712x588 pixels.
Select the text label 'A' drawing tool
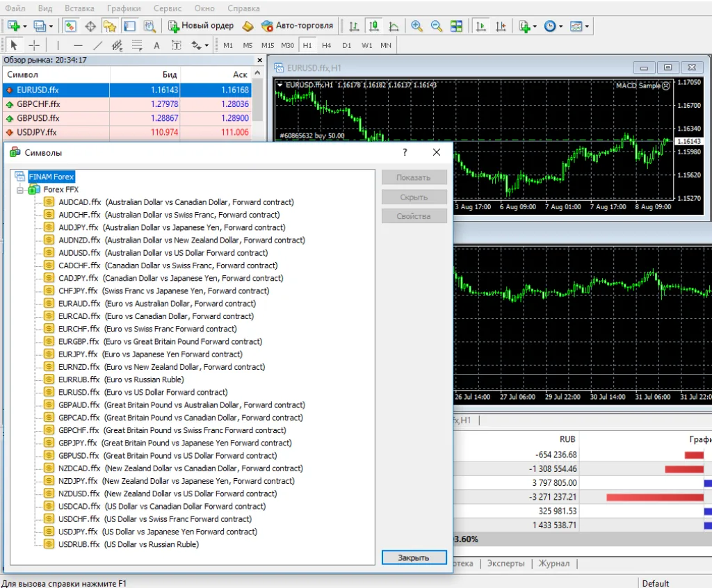pyautogui.click(x=156, y=45)
